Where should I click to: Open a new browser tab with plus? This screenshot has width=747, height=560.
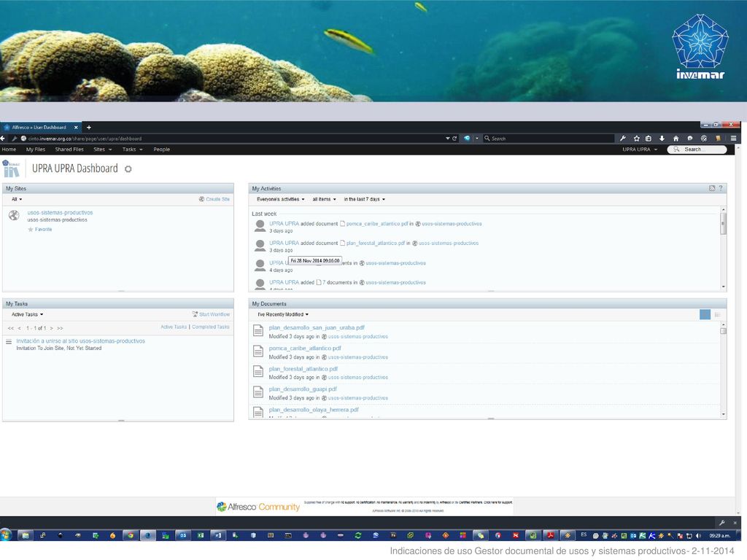click(x=88, y=127)
